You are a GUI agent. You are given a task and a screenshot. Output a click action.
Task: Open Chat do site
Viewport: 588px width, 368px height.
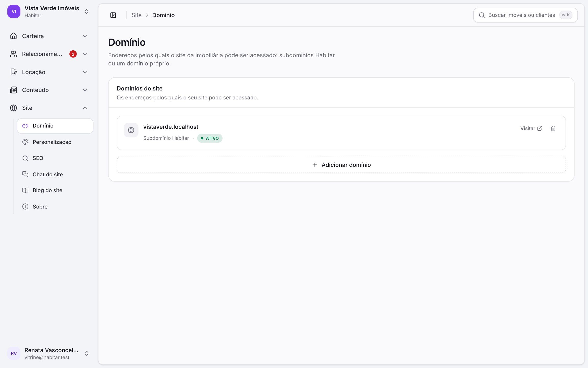(55, 174)
